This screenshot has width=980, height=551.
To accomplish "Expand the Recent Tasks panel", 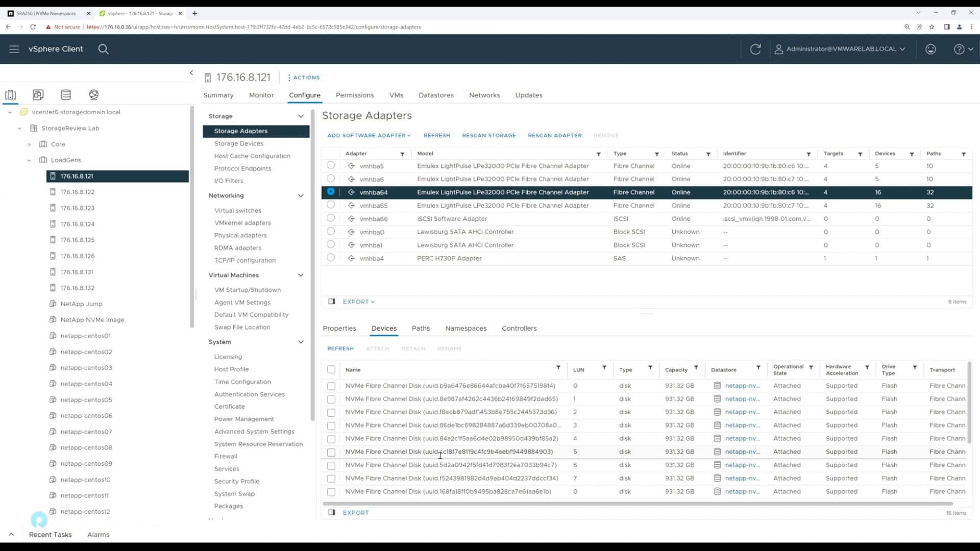I will click(11, 535).
